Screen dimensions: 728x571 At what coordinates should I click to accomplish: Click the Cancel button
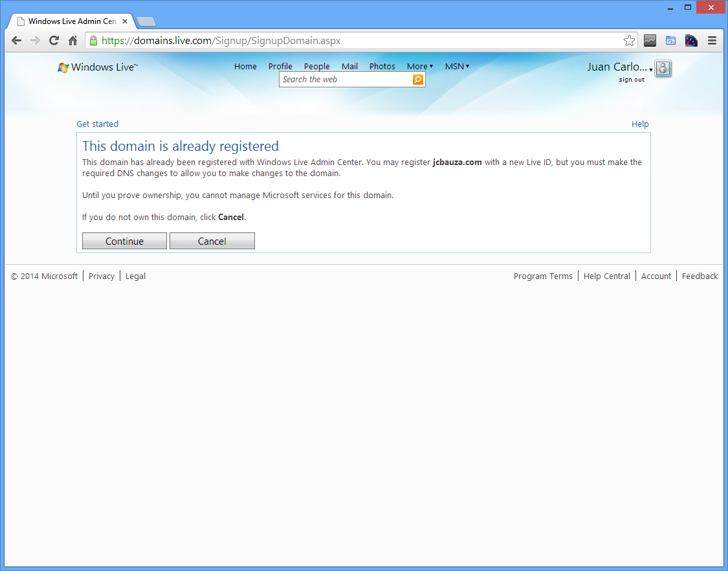pos(212,241)
